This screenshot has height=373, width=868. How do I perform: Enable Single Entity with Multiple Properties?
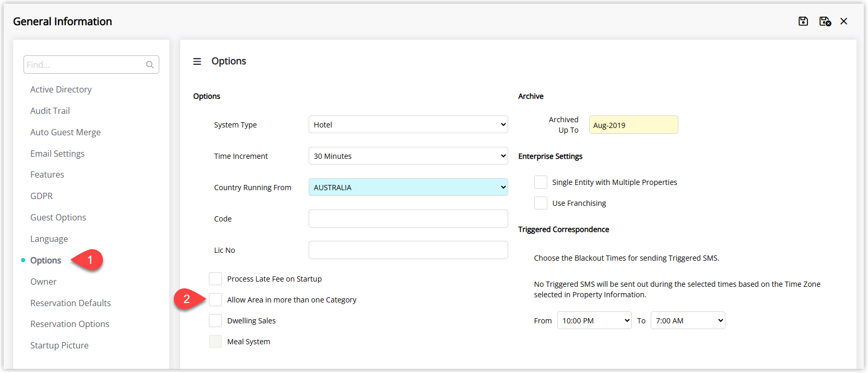(x=541, y=182)
